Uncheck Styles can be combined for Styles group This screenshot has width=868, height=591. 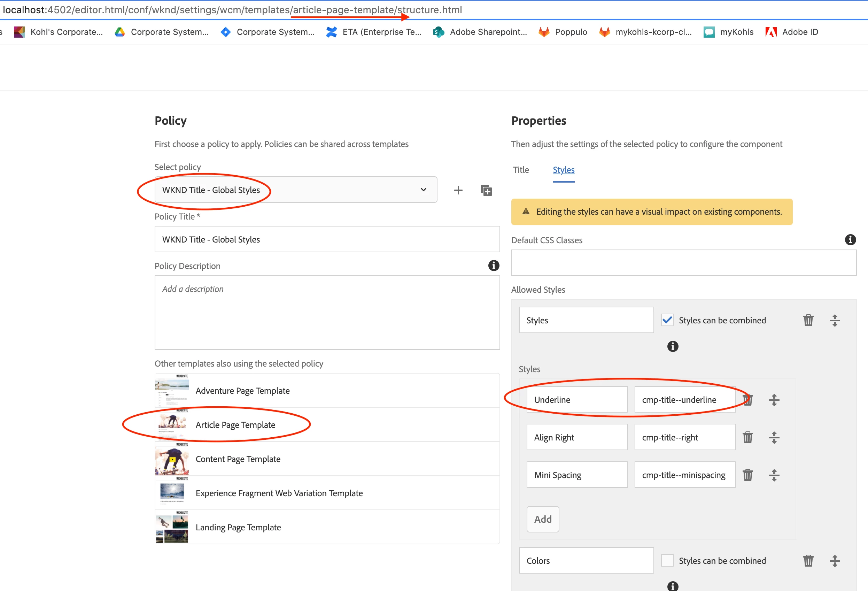667,320
